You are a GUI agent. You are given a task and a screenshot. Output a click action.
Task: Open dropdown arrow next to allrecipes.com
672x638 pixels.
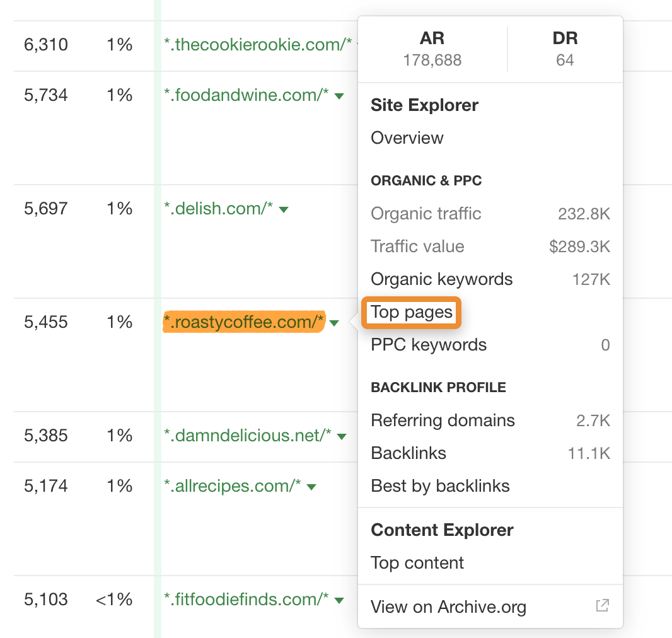tap(311, 487)
